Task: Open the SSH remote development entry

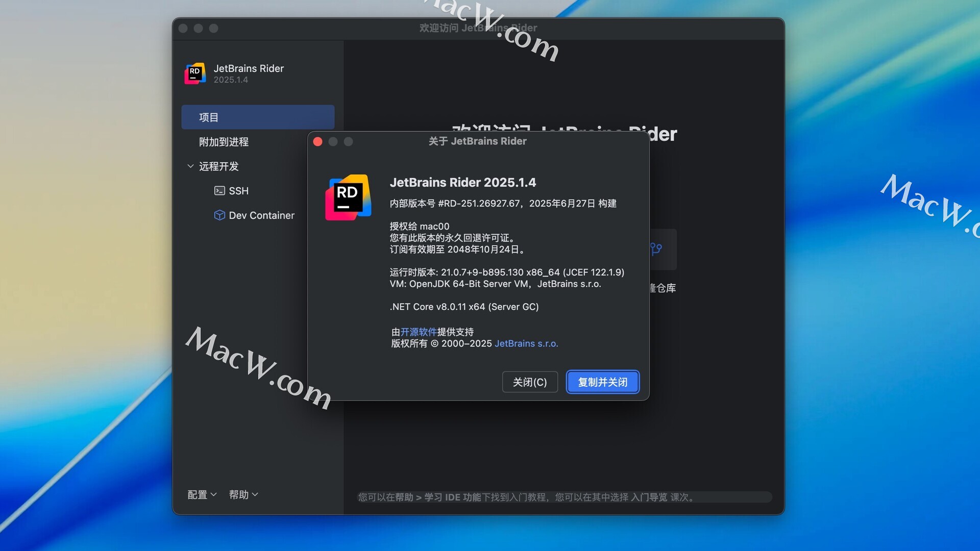Action: (238, 191)
